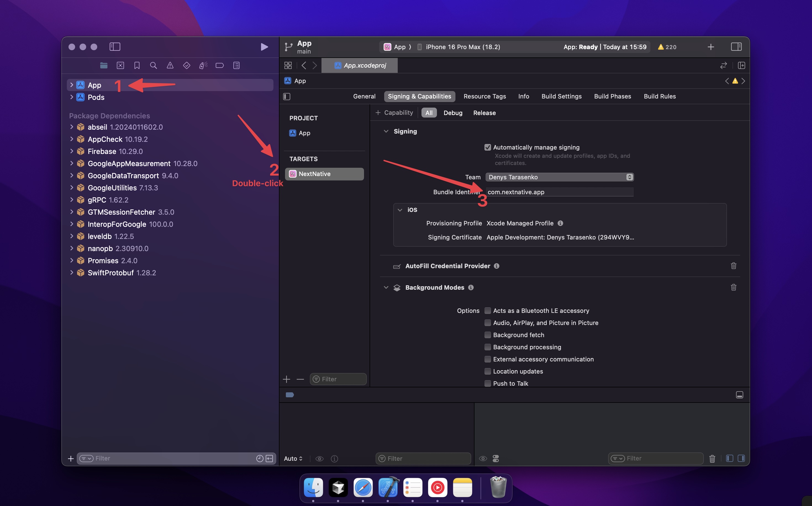Click the + Capability button

coord(394,113)
